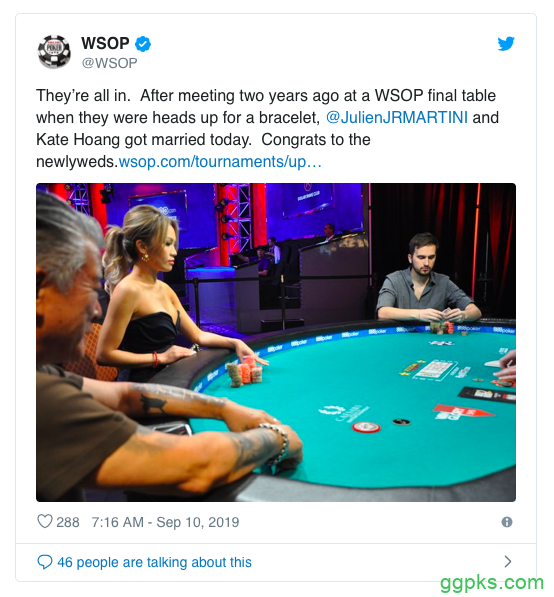Follow the wsop.com/tournaments link
This screenshot has width=554, height=597.
(x=220, y=162)
